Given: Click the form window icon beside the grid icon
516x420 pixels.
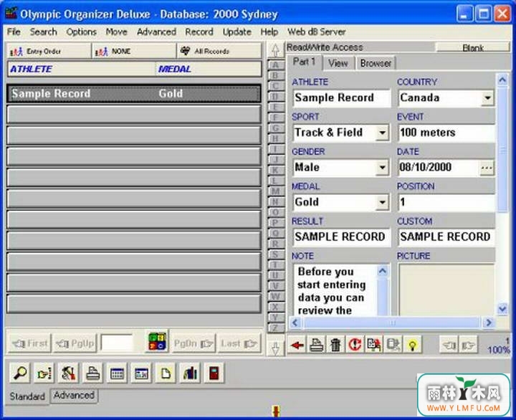Looking at the screenshot, I should (141, 373).
